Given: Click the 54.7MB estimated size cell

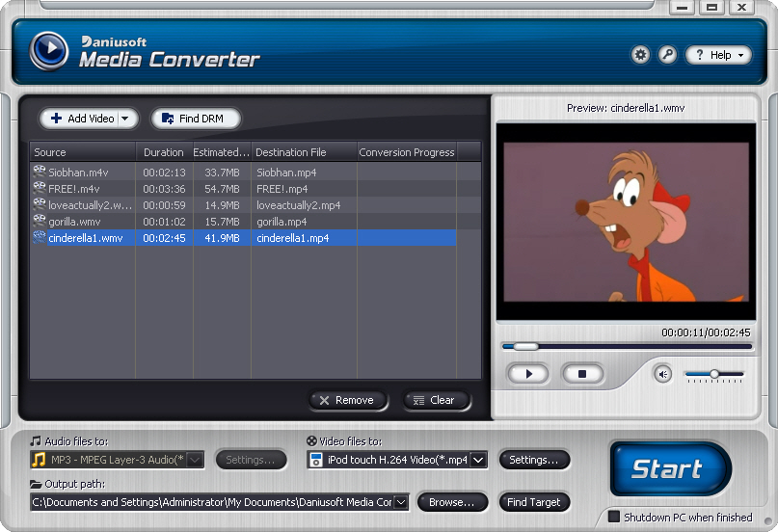Looking at the screenshot, I should tap(222, 188).
